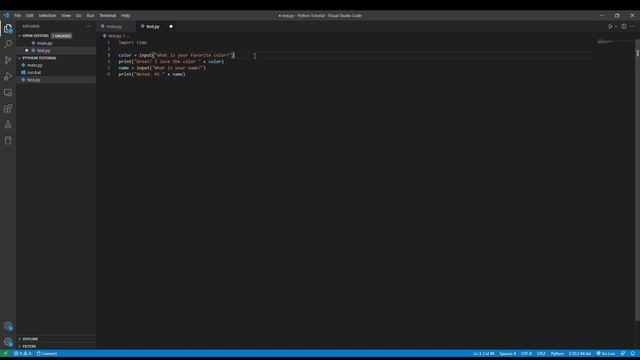This screenshot has height=360, width=640.
Task: Open the notifications bell in status bar
Action: tap(633, 354)
